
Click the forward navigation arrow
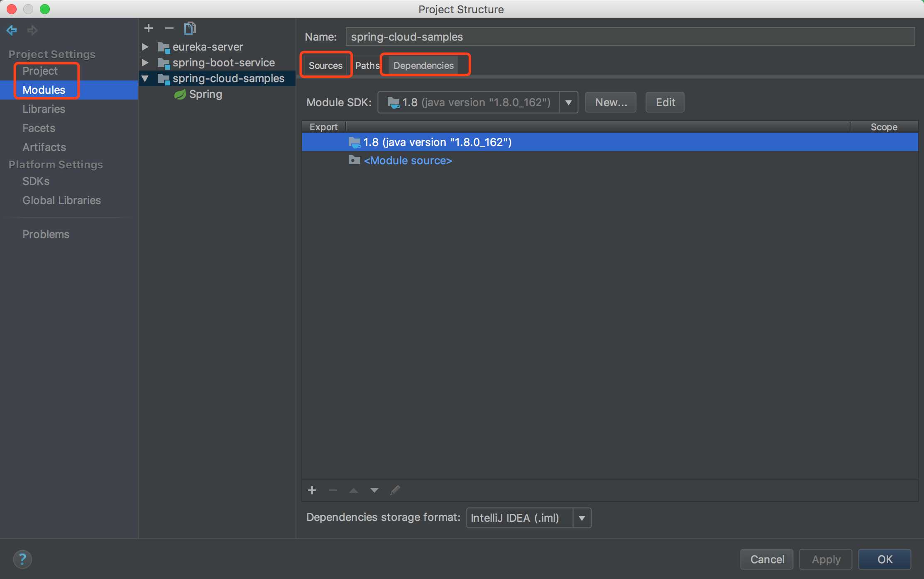click(x=32, y=30)
